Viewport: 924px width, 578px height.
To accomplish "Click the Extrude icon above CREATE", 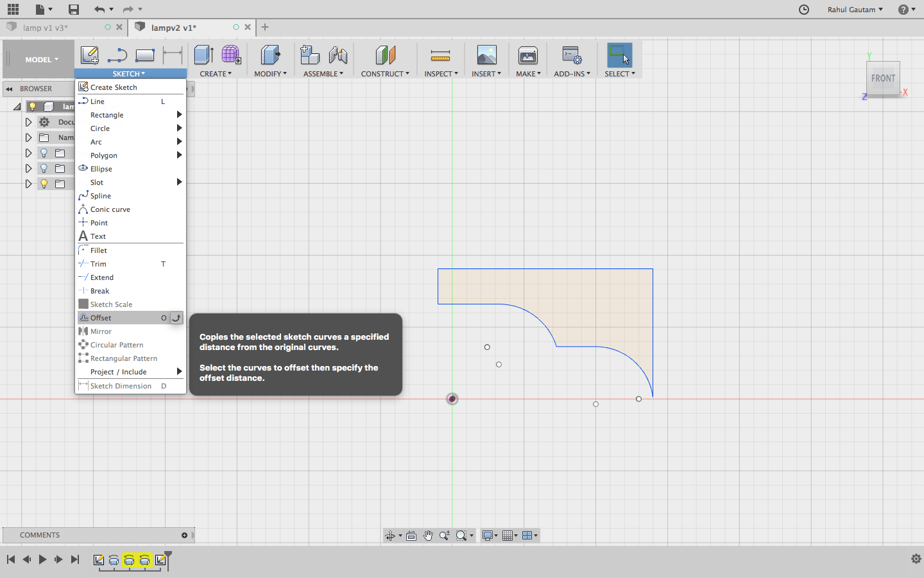I will (x=203, y=55).
